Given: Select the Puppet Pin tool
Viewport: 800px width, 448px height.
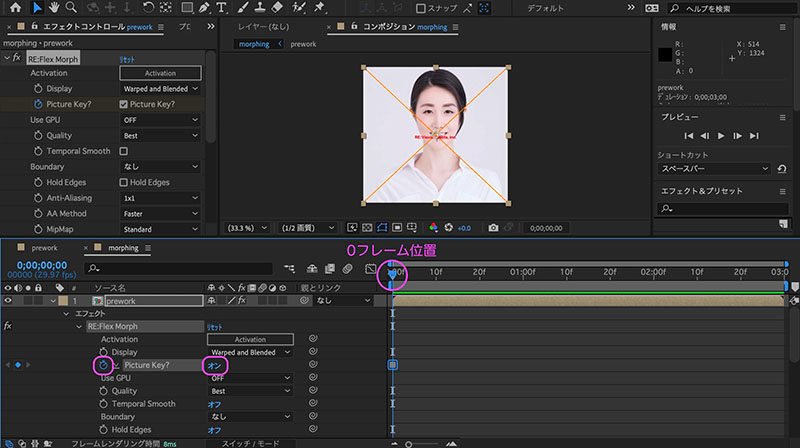Looking at the screenshot, I should pos(319,7).
